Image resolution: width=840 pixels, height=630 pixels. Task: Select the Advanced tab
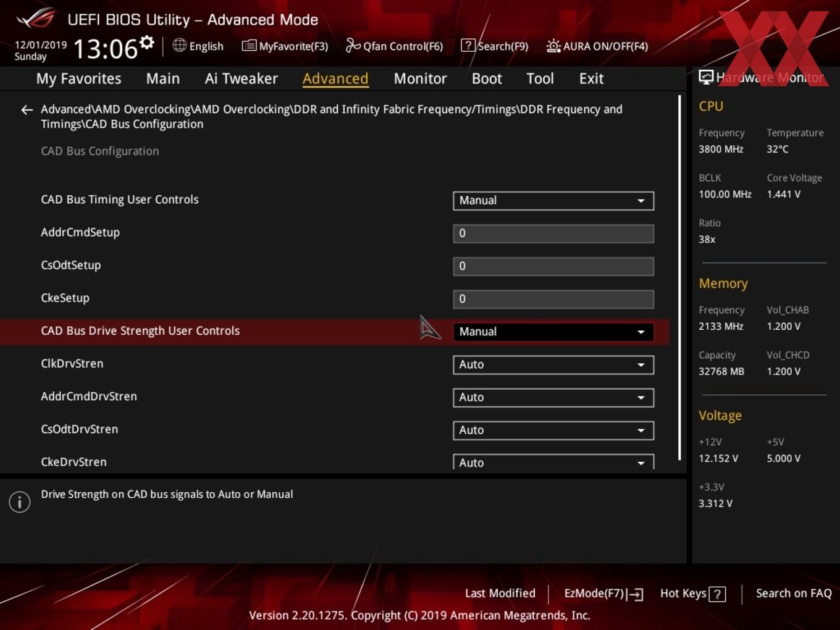tap(335, 78)
